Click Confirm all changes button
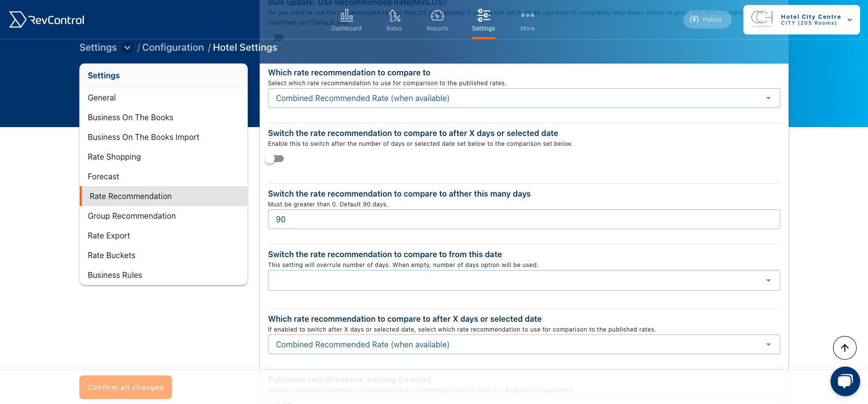Image resolution: width=868 pixels, height=404 pixels. [x=126, y=387]
